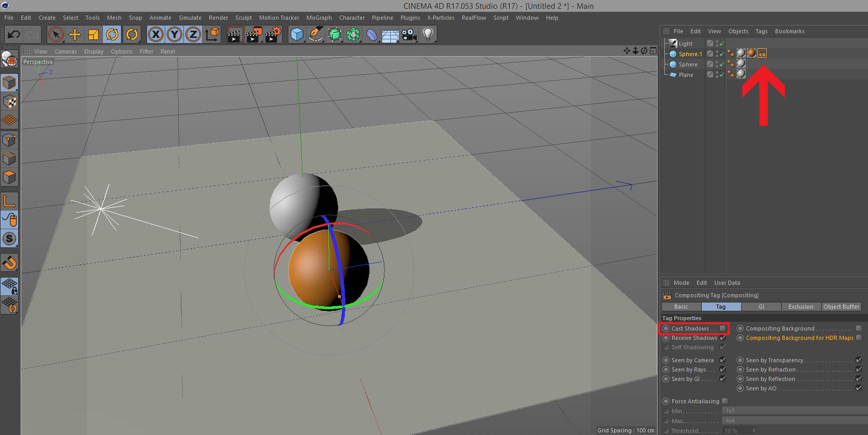Screen dimensions: 868x435
Task: Click the orange material tag on Sphere.1
Action: click(x=751, y=53)
